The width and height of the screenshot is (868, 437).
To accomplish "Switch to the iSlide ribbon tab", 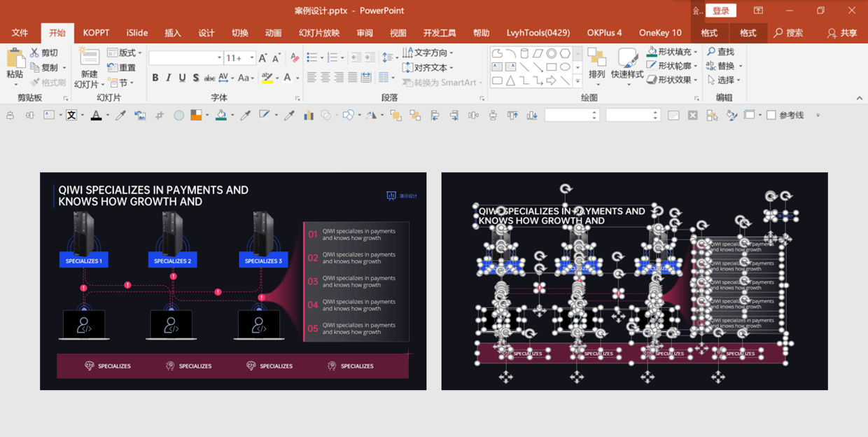I will click(137, 33).
